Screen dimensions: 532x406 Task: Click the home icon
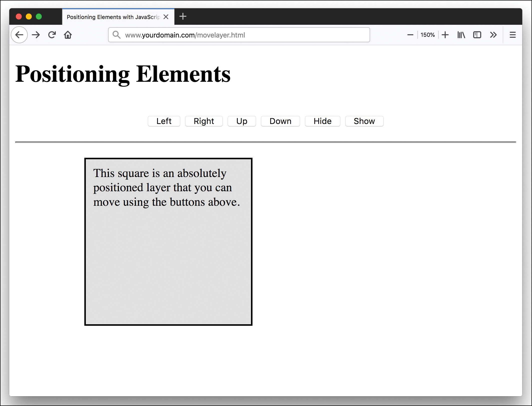pos(68,35)
